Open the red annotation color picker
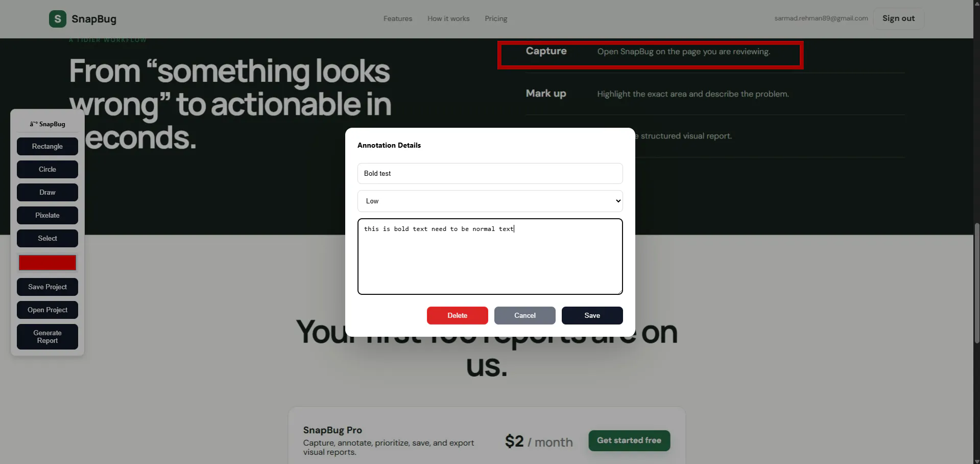The image size is (980, 464). [x=47, y=263]
